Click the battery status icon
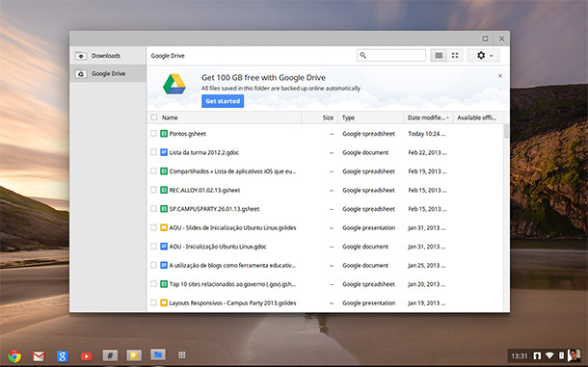Image resolution: width=588 pixels, height=367 pixels. click(x=561, y=355)
